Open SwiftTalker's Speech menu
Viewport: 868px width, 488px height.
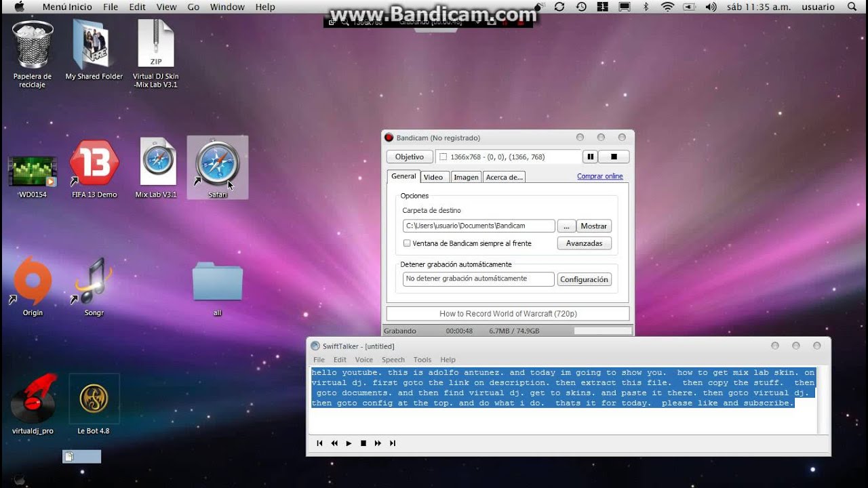(393, 360)
